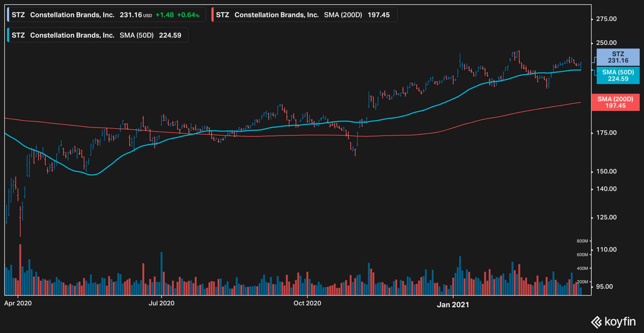Click the Jan 2021 date label
The height and width of the screenshot is (333, 644).
(x=453, y=305)
